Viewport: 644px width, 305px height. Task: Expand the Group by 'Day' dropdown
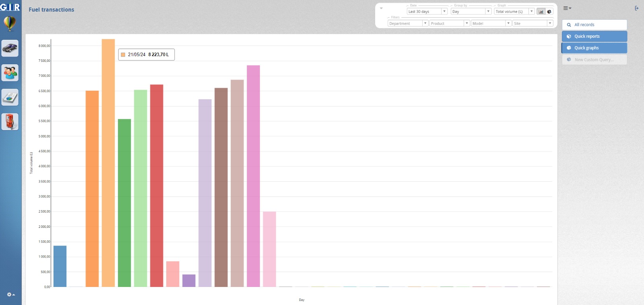(471, 12)
